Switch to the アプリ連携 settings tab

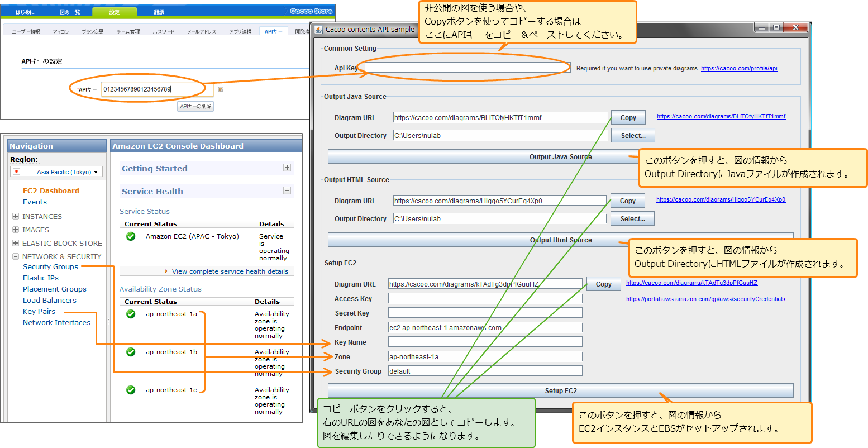click(240, 31)
